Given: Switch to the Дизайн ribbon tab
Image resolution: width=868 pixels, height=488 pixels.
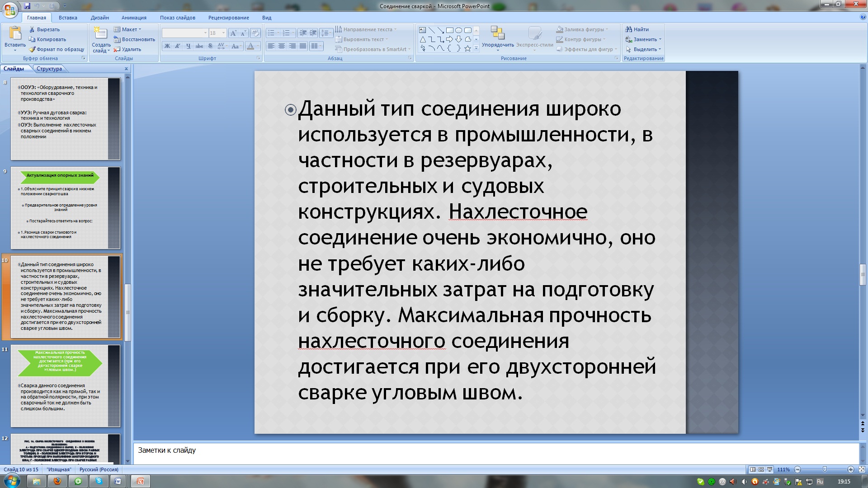Looking at the screenshot, I should coord(99,18).
